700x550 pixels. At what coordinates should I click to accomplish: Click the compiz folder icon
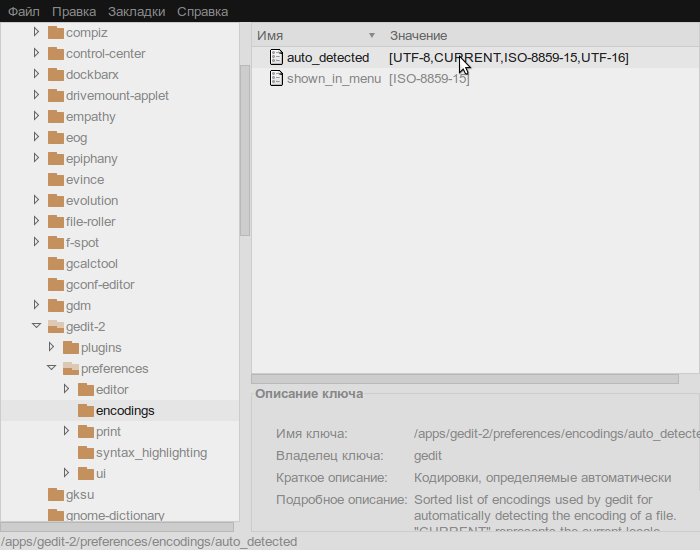56,33
